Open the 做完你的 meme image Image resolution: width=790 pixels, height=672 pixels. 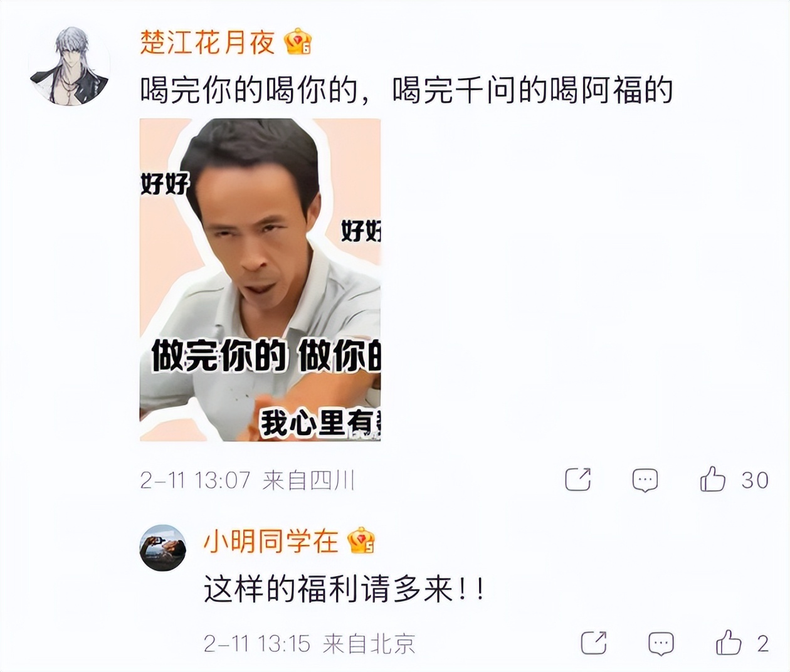click(260, 280)
